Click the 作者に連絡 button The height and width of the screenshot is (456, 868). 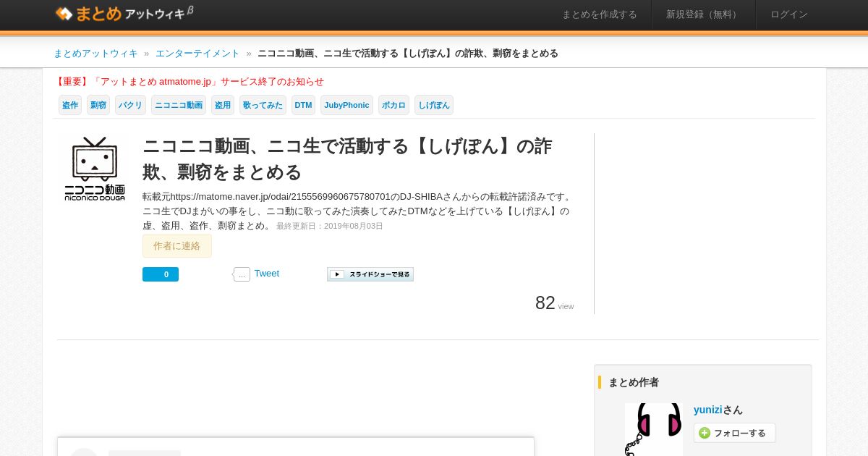coord(177,246)
